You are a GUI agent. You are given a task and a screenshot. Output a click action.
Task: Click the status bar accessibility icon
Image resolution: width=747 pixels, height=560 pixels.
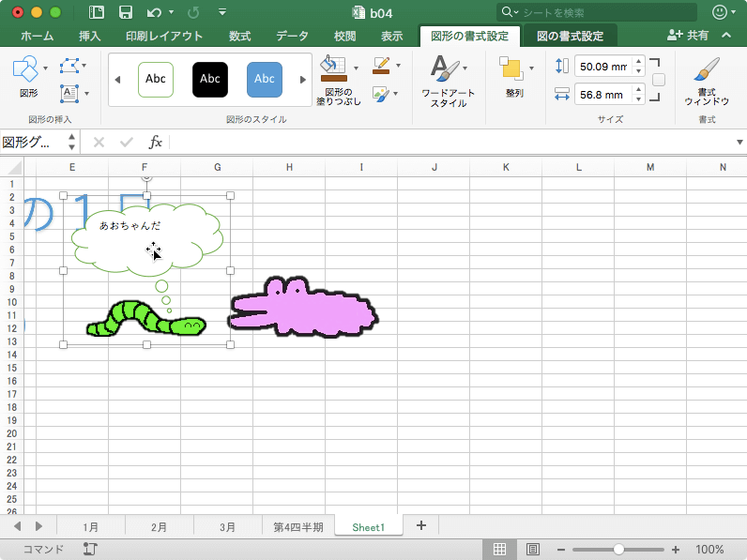pos(90,549)
